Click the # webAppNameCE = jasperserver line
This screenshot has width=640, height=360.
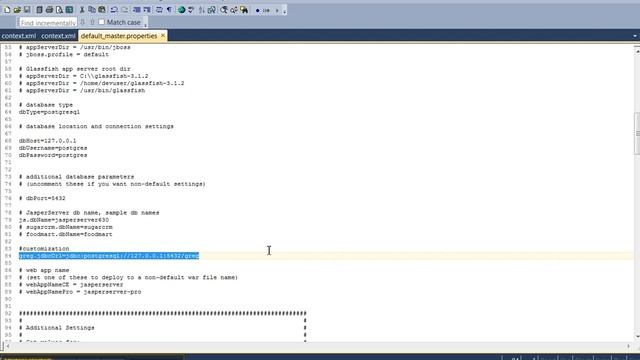(71, 284)
